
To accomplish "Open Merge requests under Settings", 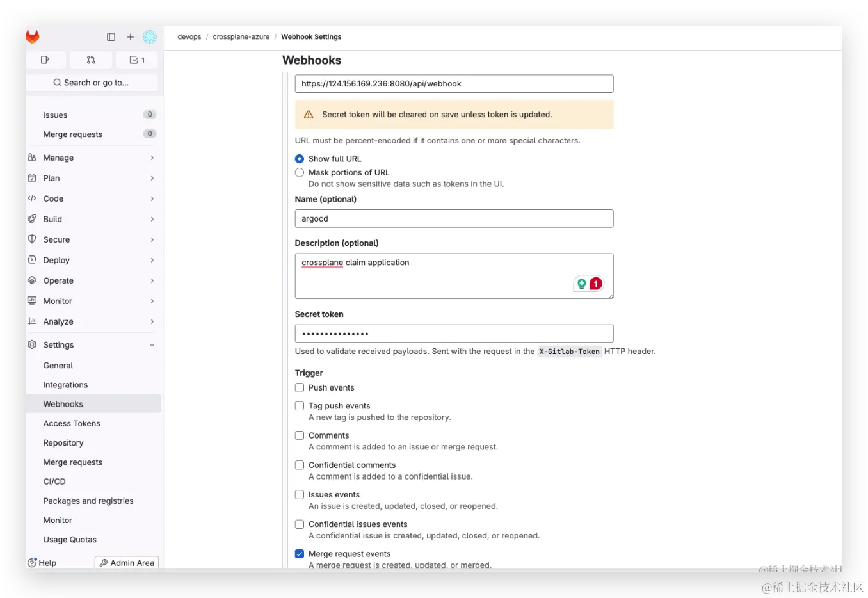I will coord(93,462).
